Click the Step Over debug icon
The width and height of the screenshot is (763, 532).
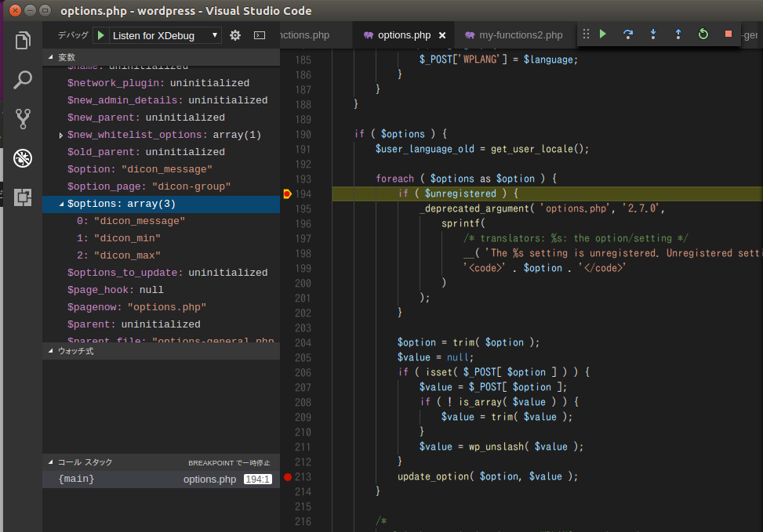pyautogui.click(x=628, y=34)
